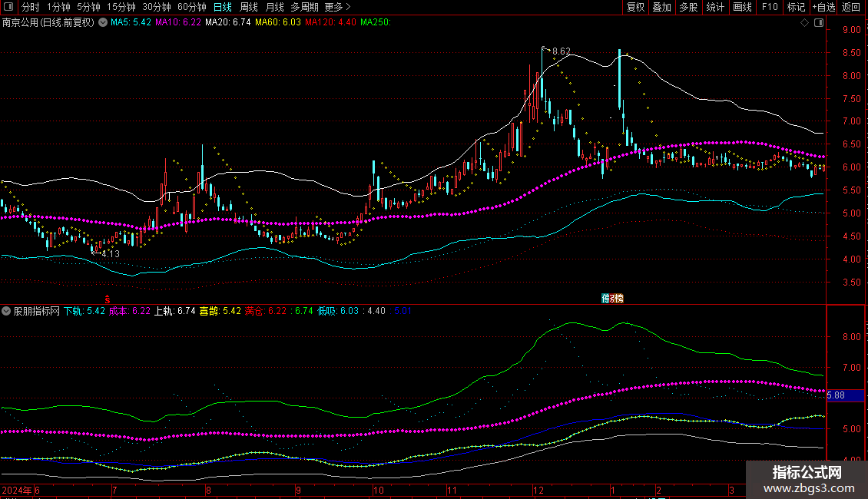
Task: Expand the 股朋指标网 sub-indicator dropdown
Action: [x=6, y=311]
